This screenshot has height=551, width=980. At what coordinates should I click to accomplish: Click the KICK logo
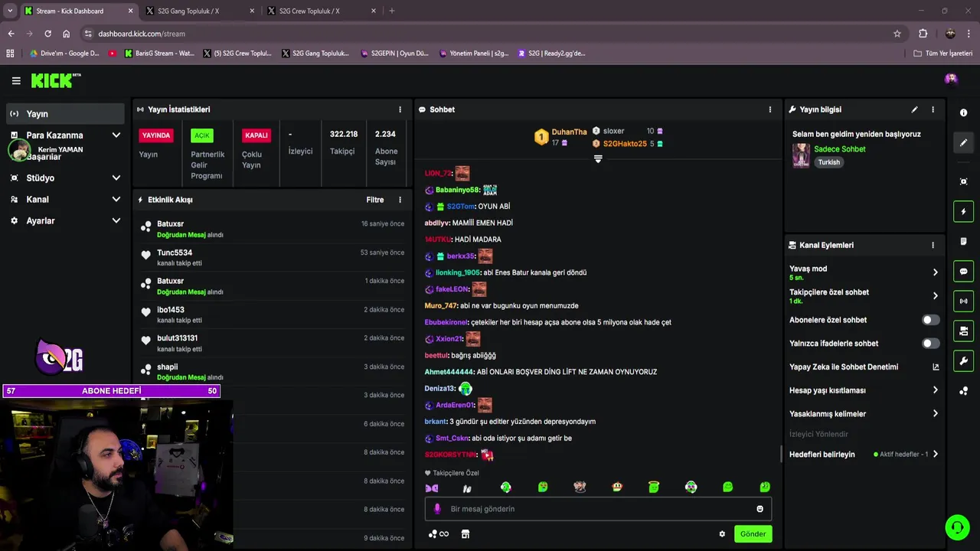click(x=55, y=80)
